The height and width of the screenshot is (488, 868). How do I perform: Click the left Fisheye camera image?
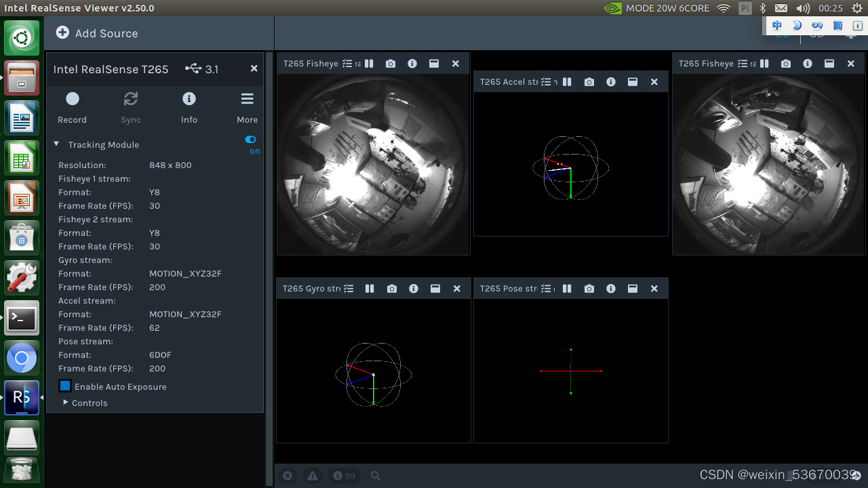point(374,164)
